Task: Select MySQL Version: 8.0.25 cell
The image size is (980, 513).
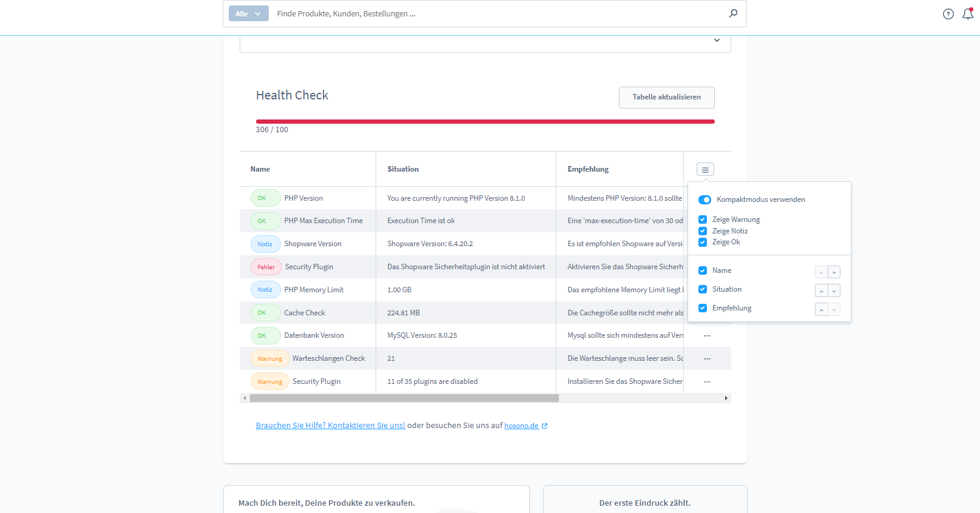Action: tap(422, 335)
